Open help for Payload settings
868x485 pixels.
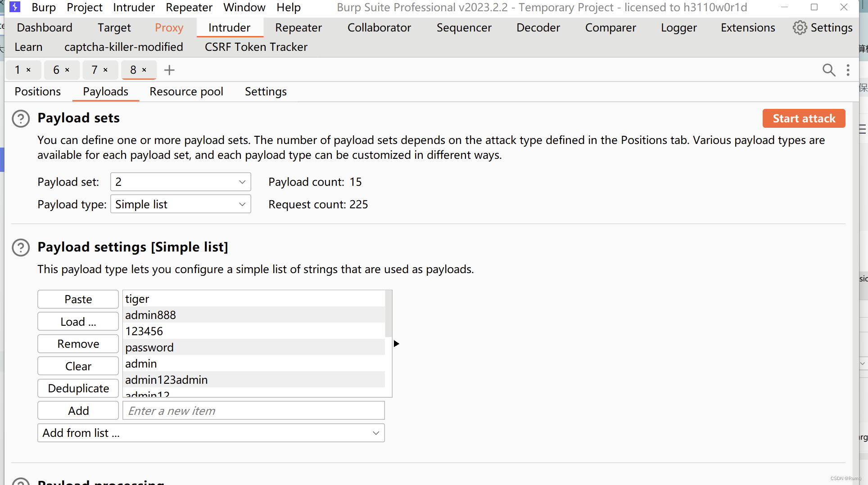21,247
